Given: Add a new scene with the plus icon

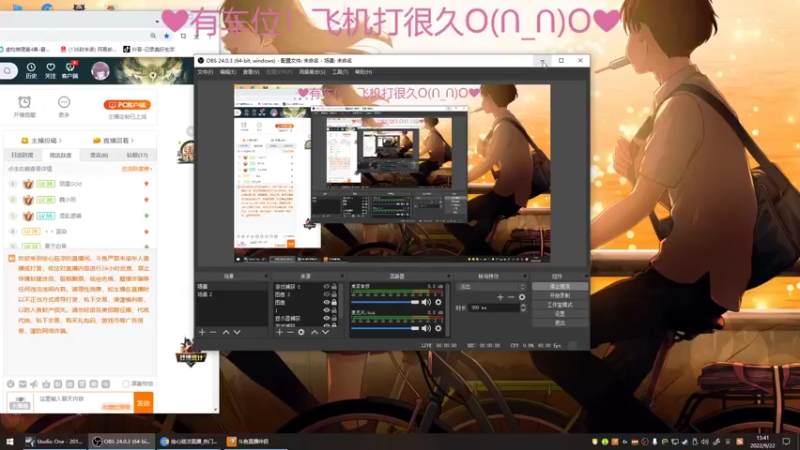Looking at the screenshot, I should [x=202, y=332].
